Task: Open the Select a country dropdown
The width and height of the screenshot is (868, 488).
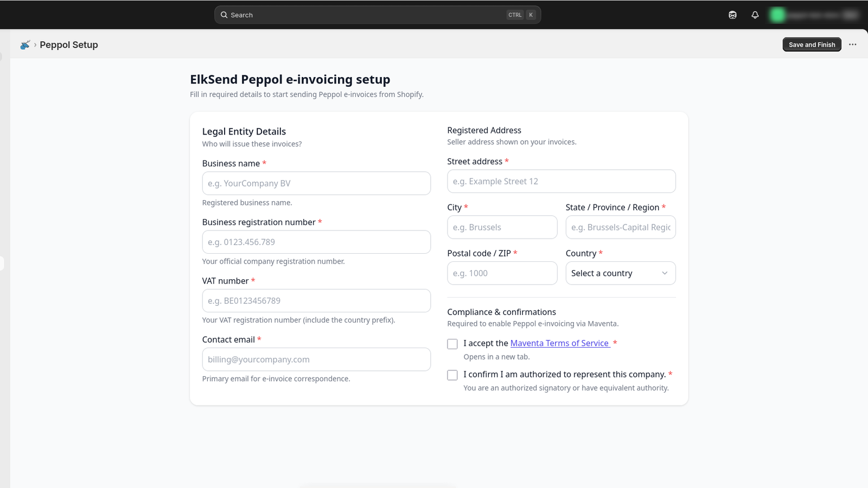Action: click(621, 273)
